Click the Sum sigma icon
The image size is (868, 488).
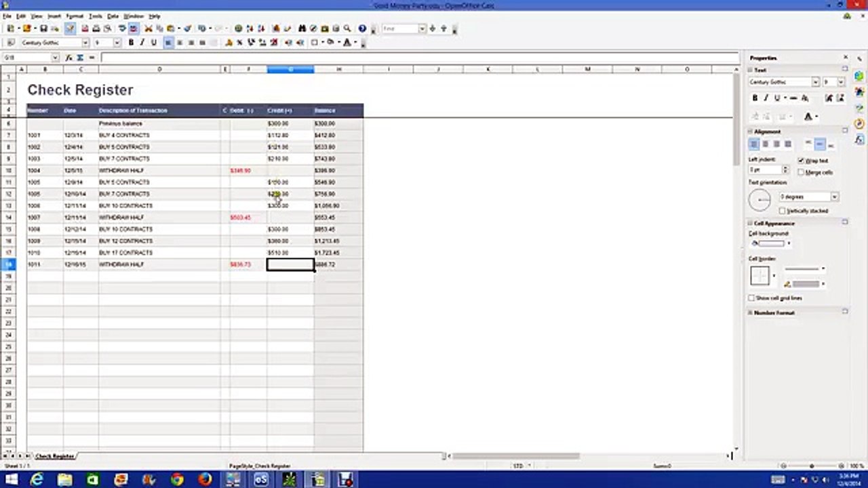(x=80, y=58)
